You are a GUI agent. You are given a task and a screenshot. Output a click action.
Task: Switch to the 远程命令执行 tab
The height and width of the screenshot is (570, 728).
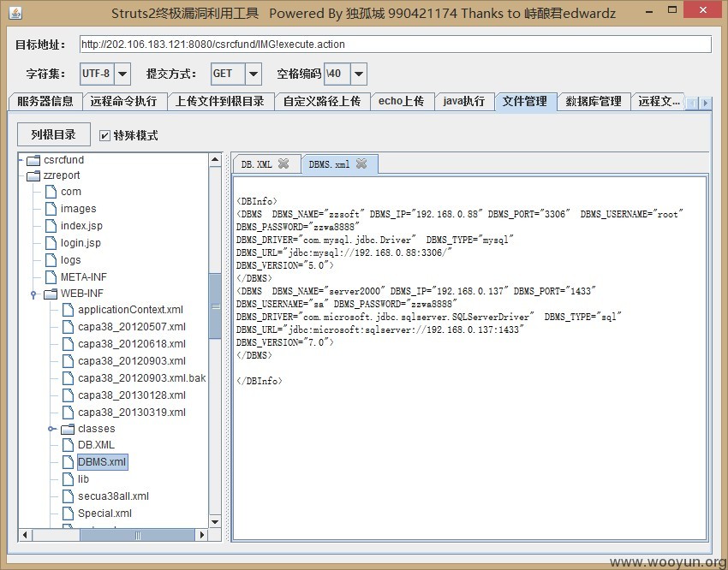pos(123,101)
